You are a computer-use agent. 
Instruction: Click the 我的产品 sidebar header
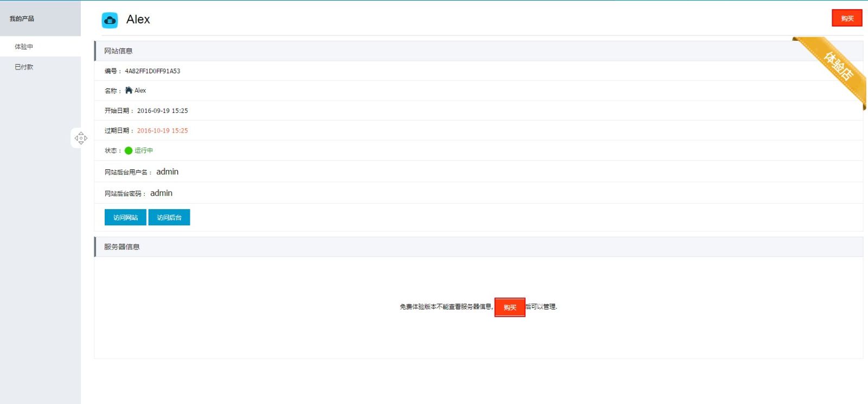pos(22,18)
